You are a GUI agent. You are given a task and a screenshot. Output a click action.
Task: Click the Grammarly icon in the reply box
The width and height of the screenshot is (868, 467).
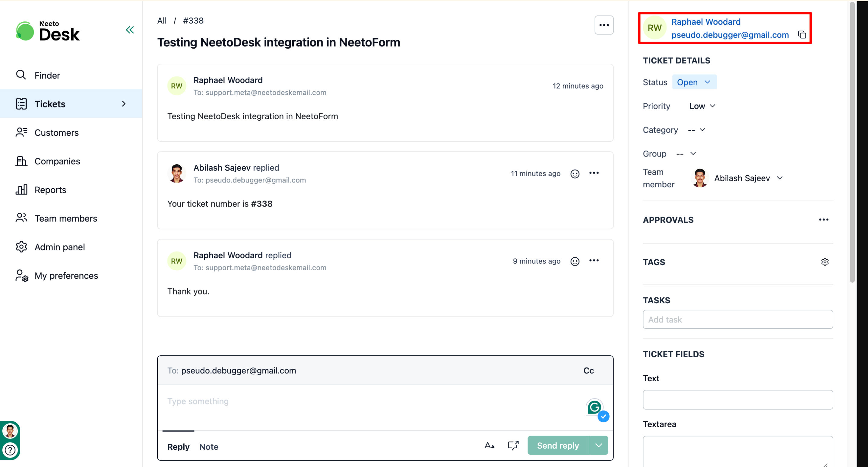(594, 407)
